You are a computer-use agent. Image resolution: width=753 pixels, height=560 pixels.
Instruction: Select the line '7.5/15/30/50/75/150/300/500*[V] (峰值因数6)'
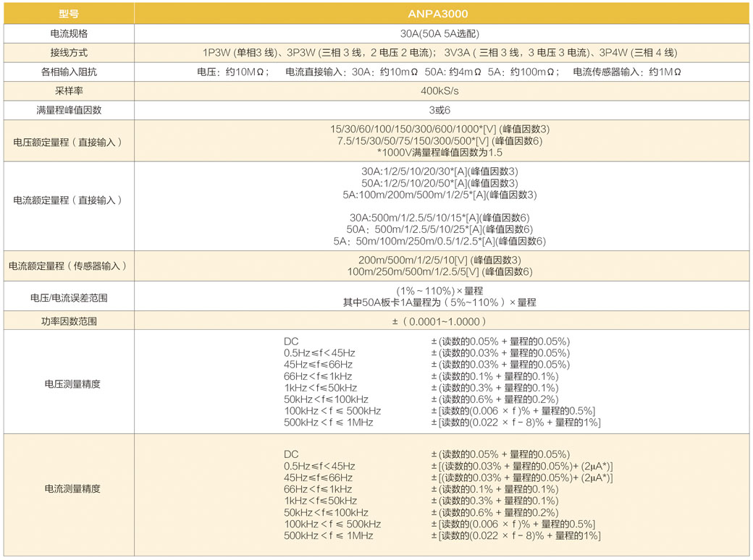pos(439,140)
